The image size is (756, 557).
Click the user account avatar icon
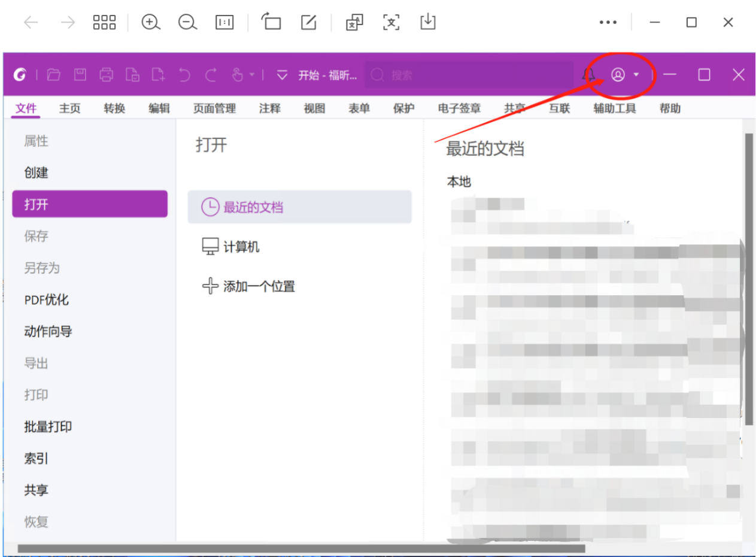point(618,75)
